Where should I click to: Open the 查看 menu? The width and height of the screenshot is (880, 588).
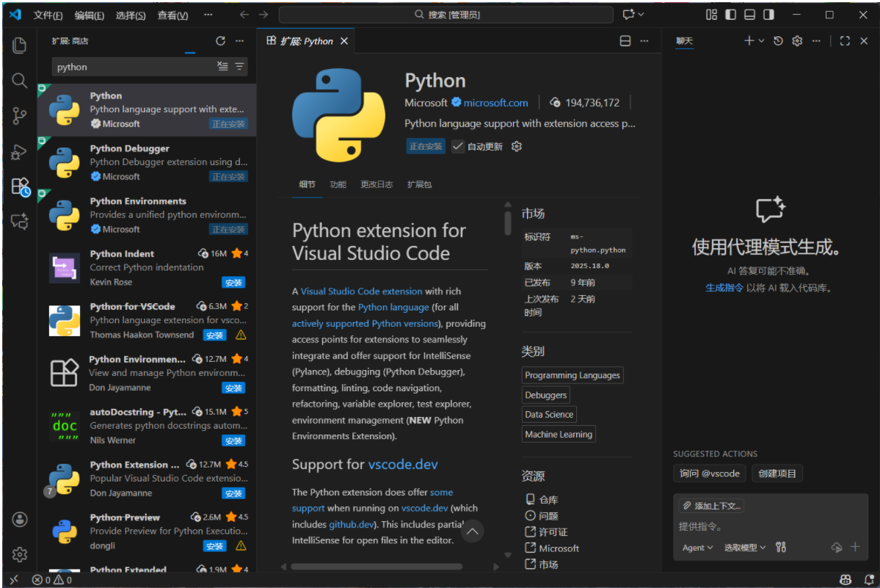(x=172, y=15)
